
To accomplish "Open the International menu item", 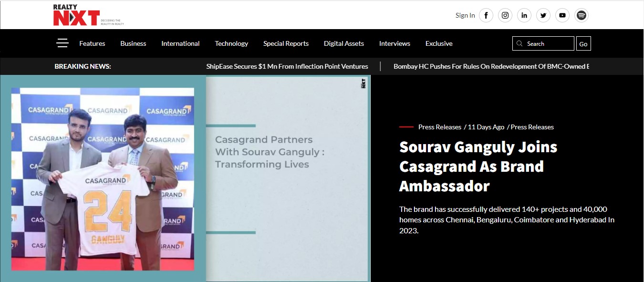I will pos(180,43).
